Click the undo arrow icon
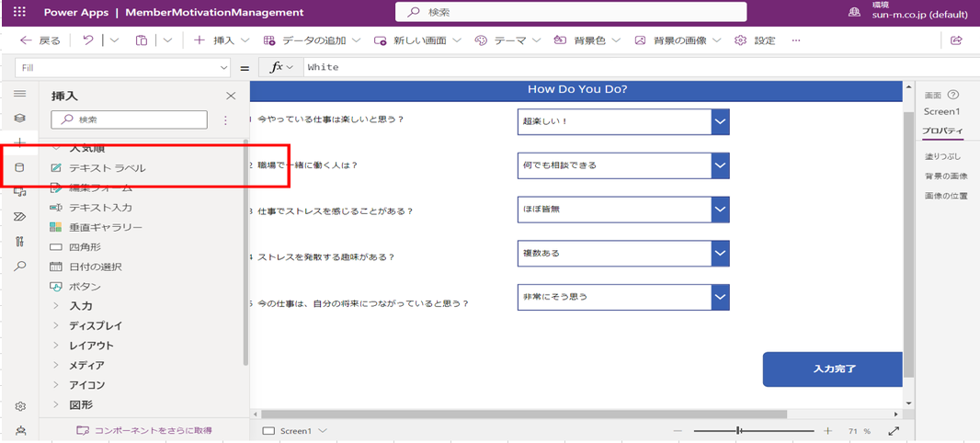Screen dimensions: 980x443 [x=87, y=40]
